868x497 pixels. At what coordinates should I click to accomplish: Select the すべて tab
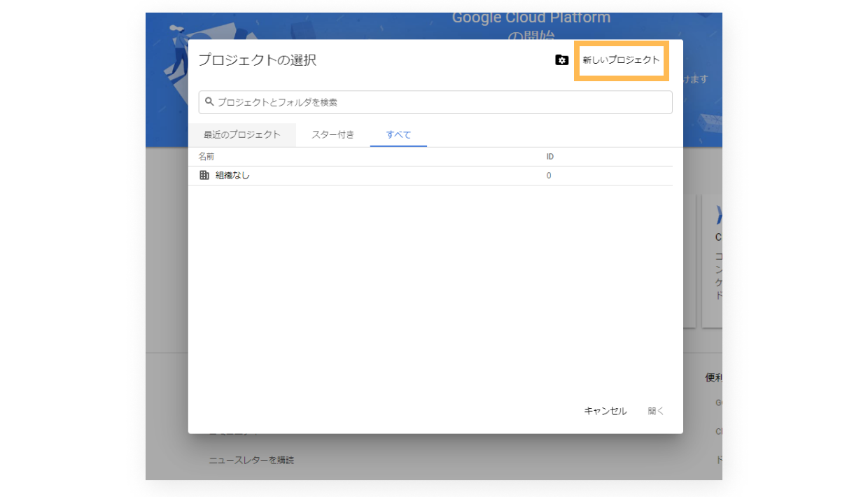coord(398,135)
